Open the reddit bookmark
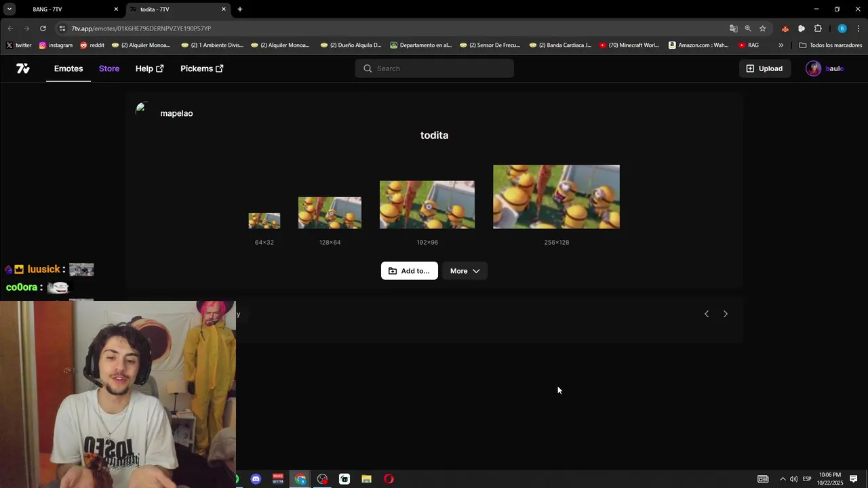This screenshot has height=488, width=868. [x=92, y=45]
